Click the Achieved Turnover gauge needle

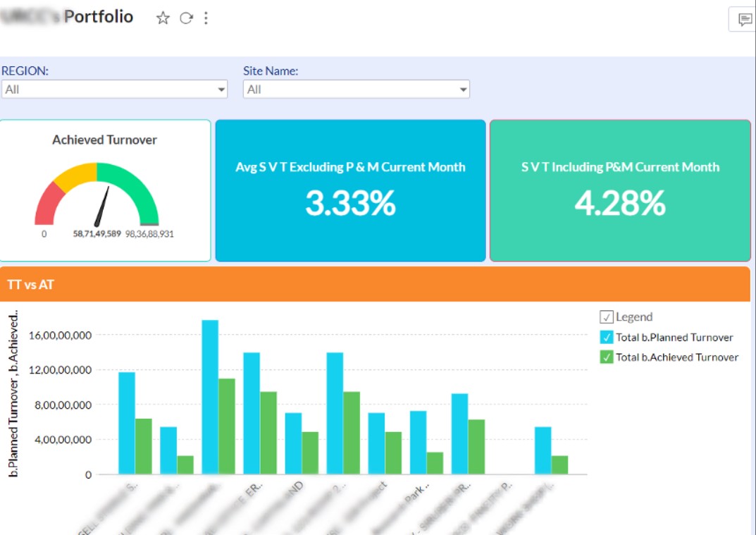[x=103, y=205]
